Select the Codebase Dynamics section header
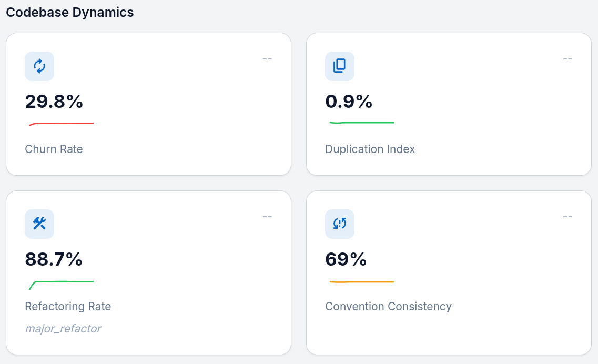The width and height of the screenshot is (598, 364). [70, 12]
